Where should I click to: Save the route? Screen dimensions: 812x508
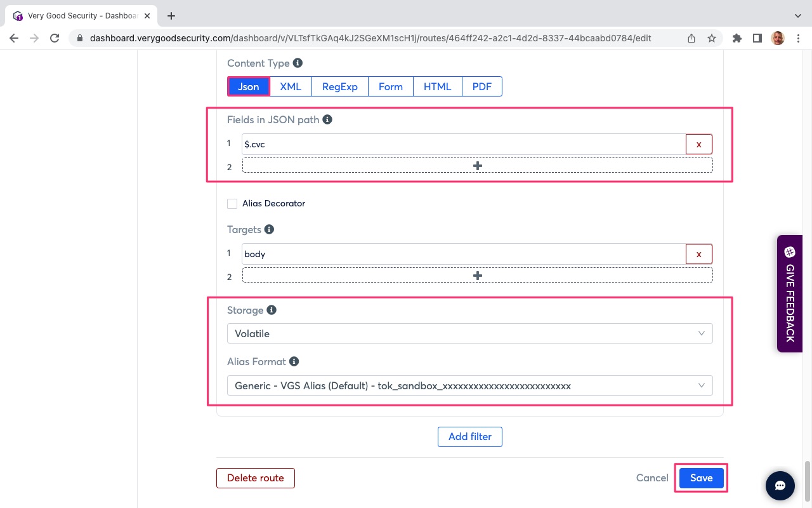702,478
